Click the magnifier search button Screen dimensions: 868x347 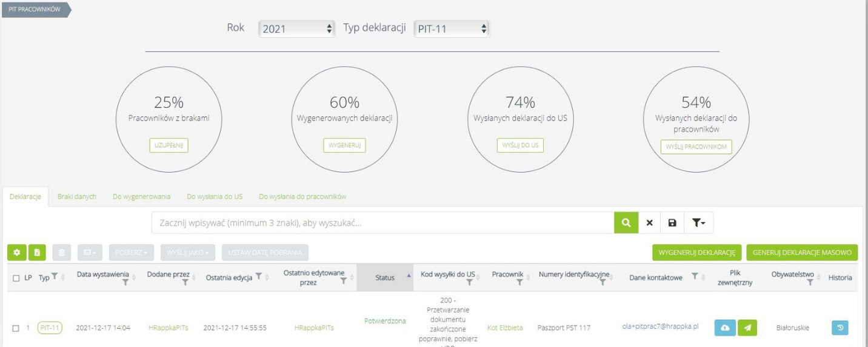point(626,223)
